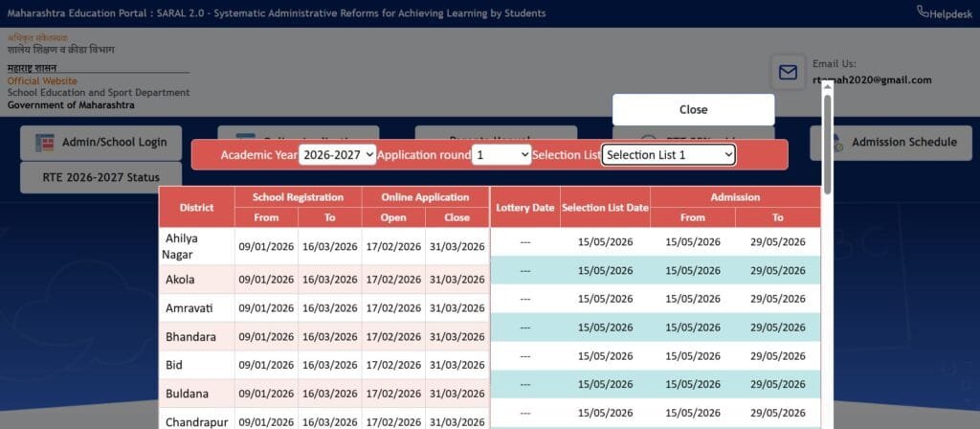Click the email envelope icon

click(789, 73)
